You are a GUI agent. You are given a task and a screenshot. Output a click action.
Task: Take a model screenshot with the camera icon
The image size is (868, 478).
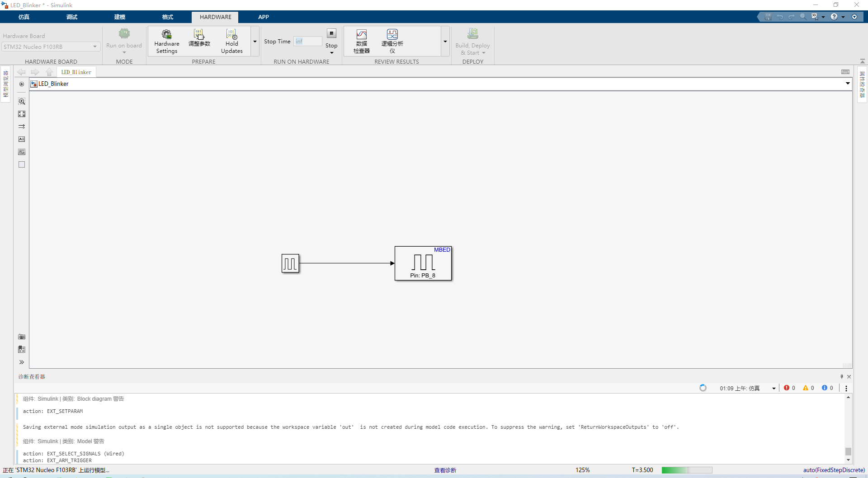click(21, 337)
